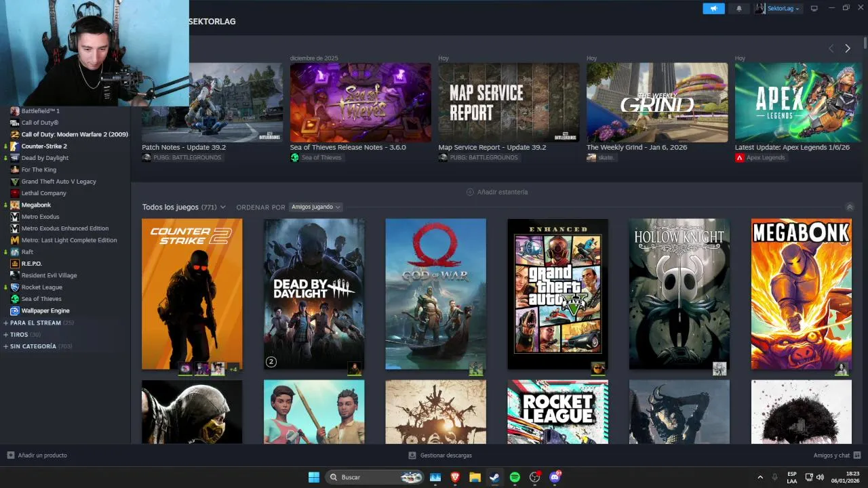This screenshot has height=488, width=868.
Task: Click Añadir un producto
Action: click(x=37, y=455)
